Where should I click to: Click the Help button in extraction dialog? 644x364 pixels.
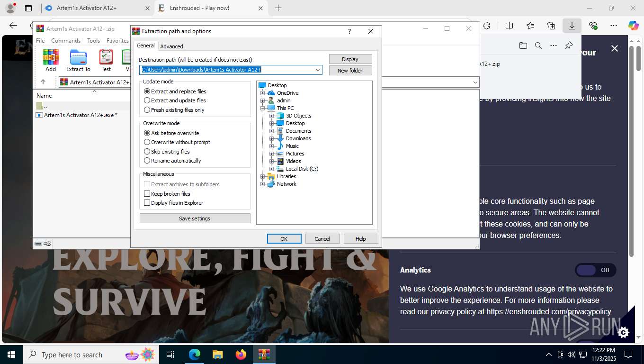click(361, 239)
